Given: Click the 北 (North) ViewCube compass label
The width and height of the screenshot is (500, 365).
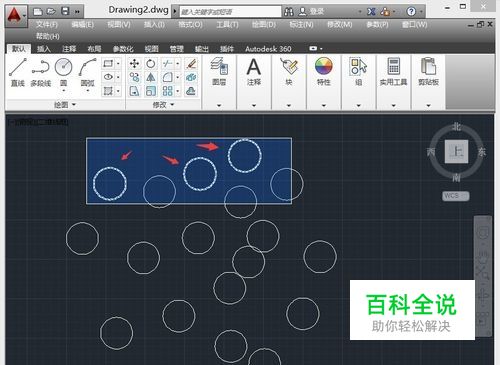Looking at the screenshot, I should tap(457, 127).
